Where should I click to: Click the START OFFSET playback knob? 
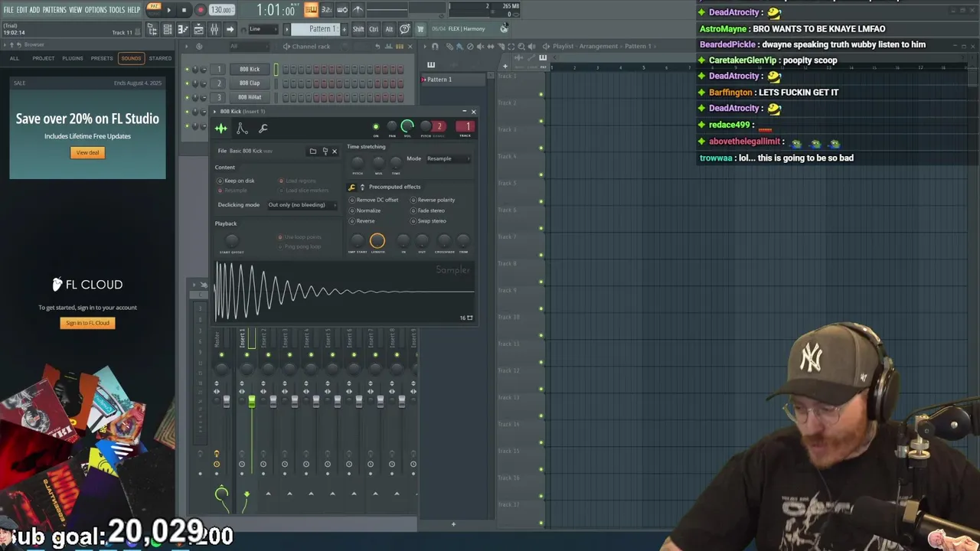(231, 240)
